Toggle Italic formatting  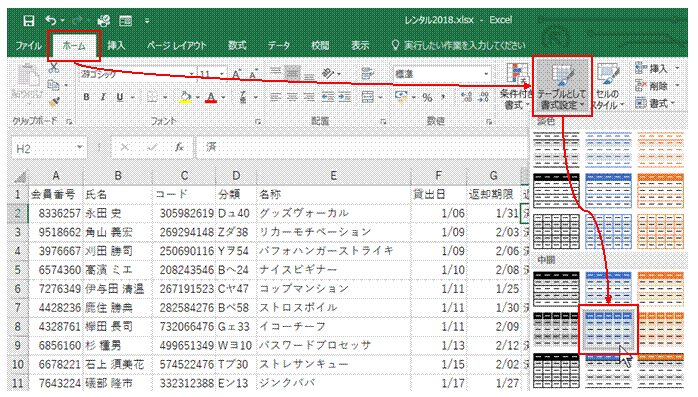point(103,97)
